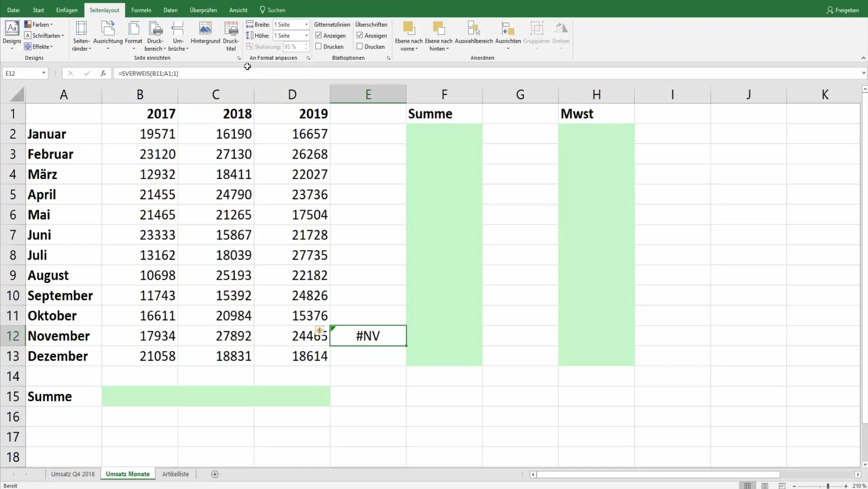Screen dimensions: 868x489
Task: Open the Datei tab
Action: point(14,10)
